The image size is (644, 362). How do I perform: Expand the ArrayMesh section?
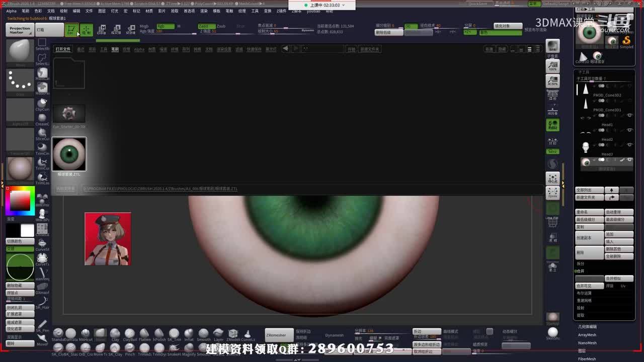click(x=587, y=335)
